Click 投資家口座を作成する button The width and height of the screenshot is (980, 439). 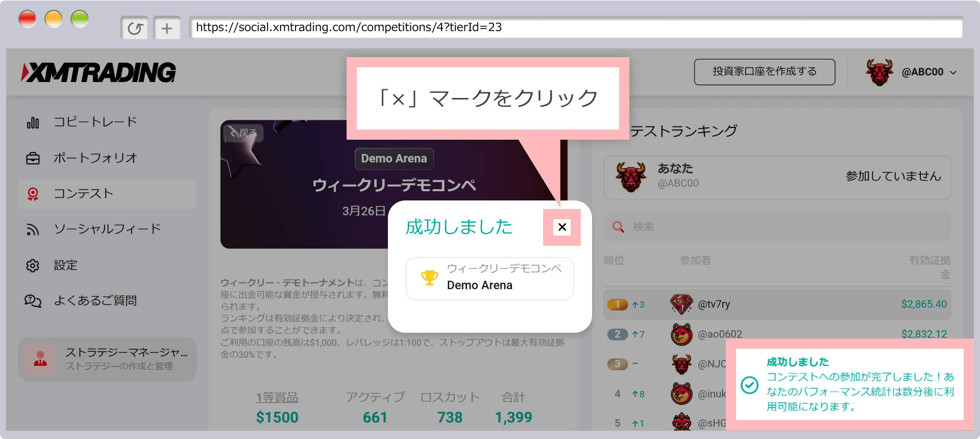765,71
